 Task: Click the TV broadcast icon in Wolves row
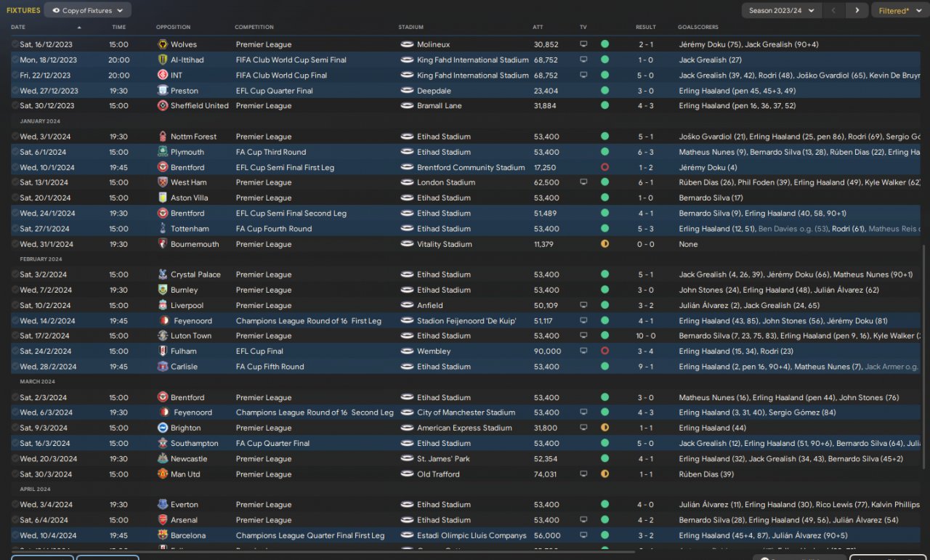583,44
